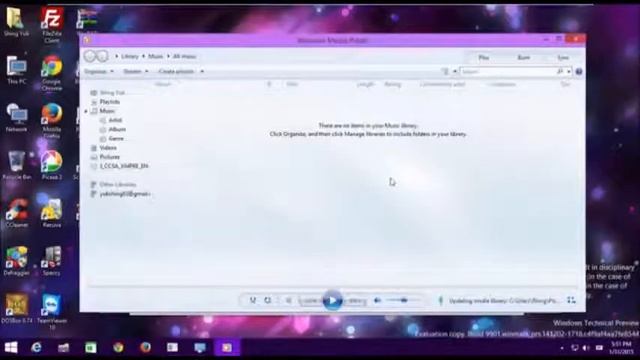Image resolution: width=640 pixels, height=360 pixels.
Task: Click the Next track button
Action: 354,301
